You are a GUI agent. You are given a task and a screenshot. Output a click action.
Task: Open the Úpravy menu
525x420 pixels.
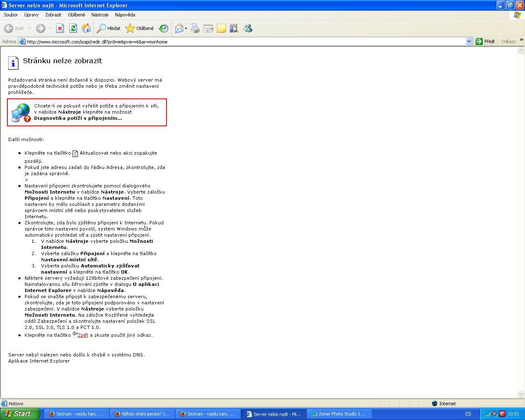click(31, 15)
